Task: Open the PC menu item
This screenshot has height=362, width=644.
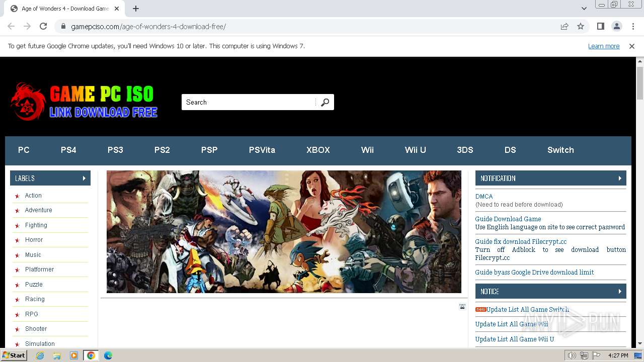Action: (24, 150)
